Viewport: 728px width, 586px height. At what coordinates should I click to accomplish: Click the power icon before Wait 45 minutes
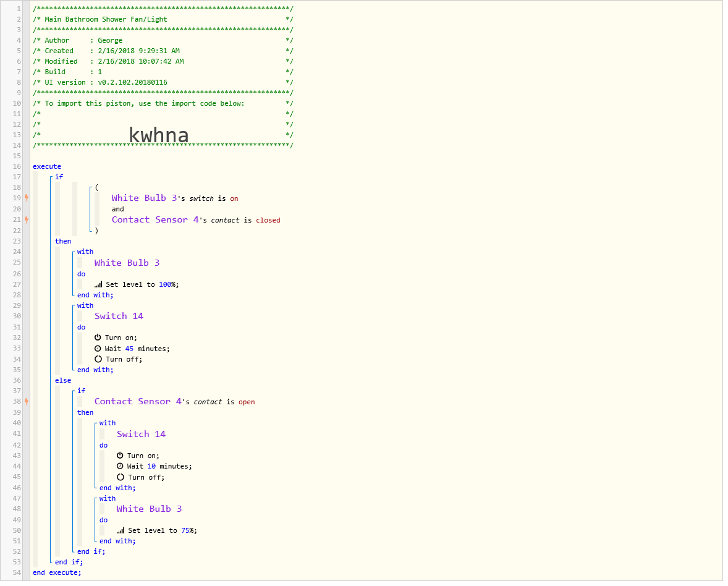point(98,338)
